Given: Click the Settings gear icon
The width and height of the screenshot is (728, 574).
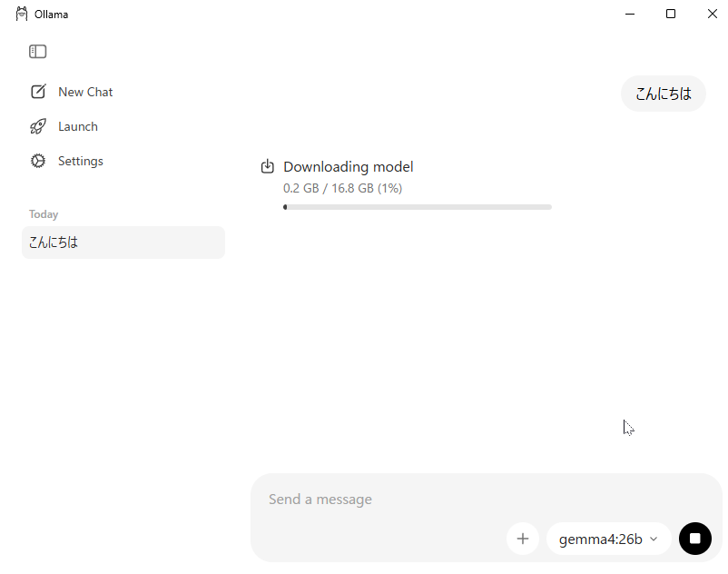Looking at the screenshot, I should pyautogui.click(x=38, y=161).
